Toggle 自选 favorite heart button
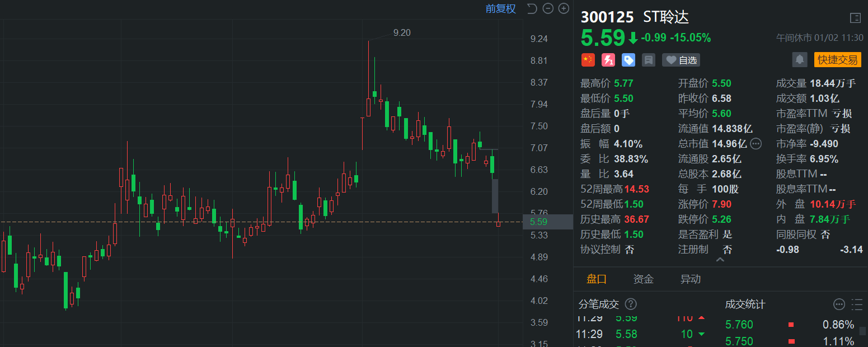 click(x=681, y=60)
